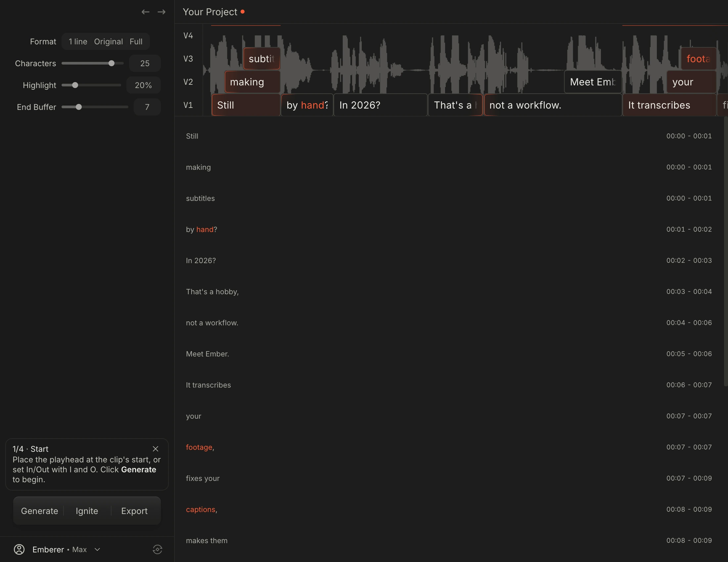Select the 'making' clip on V2
The height and width of the screenshot is (562, 728).
pos(252,82)
